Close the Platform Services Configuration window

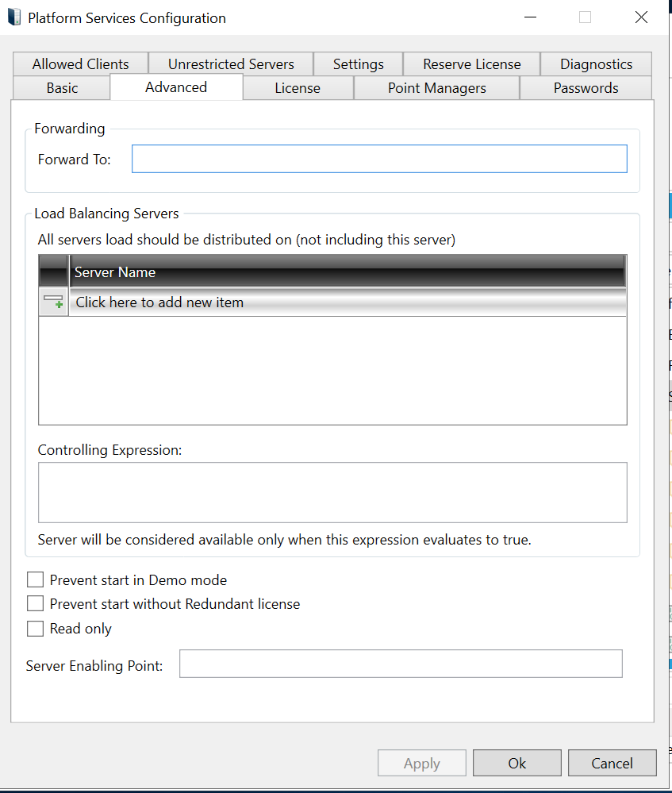point(641,17)
